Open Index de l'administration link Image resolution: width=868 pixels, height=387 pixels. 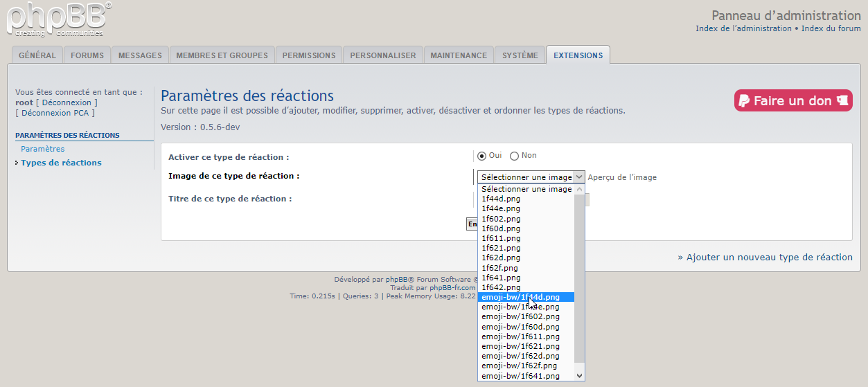click(x=743, y=28)
